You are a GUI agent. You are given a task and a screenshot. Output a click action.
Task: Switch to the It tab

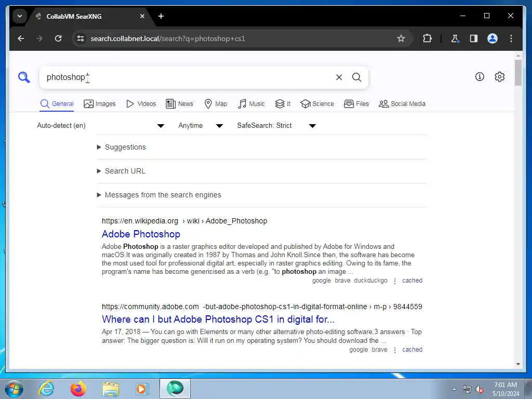click(283, 104)
